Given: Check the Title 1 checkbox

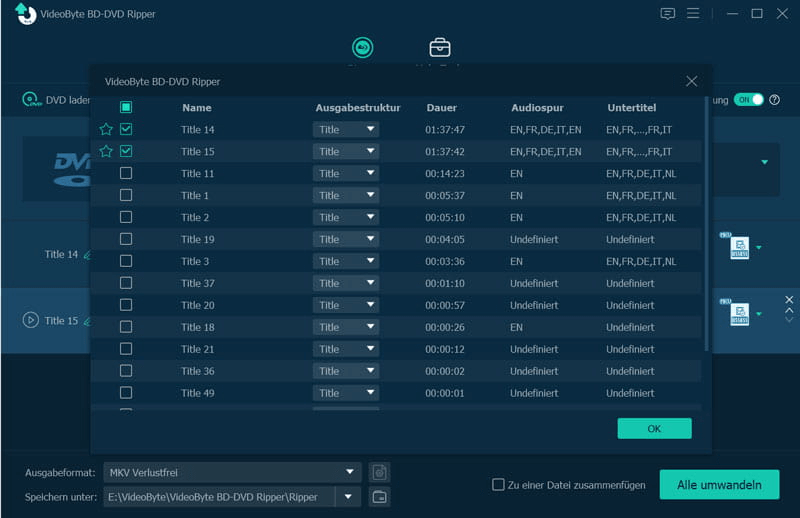Looking at the screenshot, I should click(126, 195).
